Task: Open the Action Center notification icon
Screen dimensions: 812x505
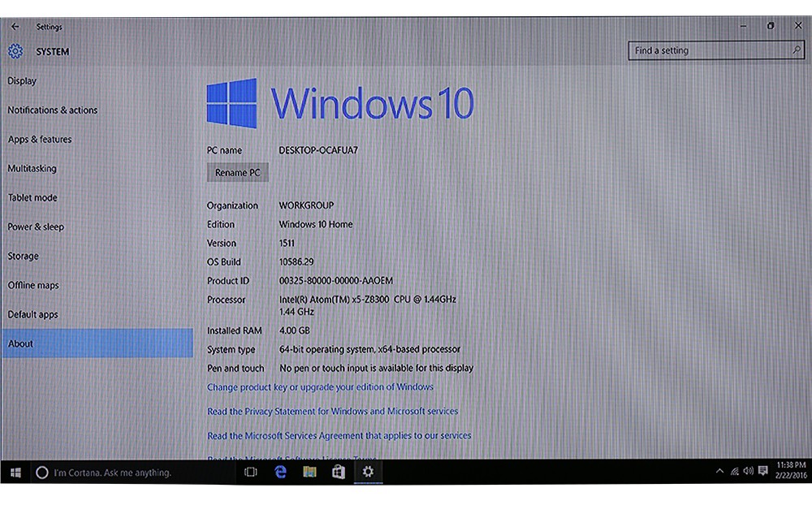Action: pos(763,471)
